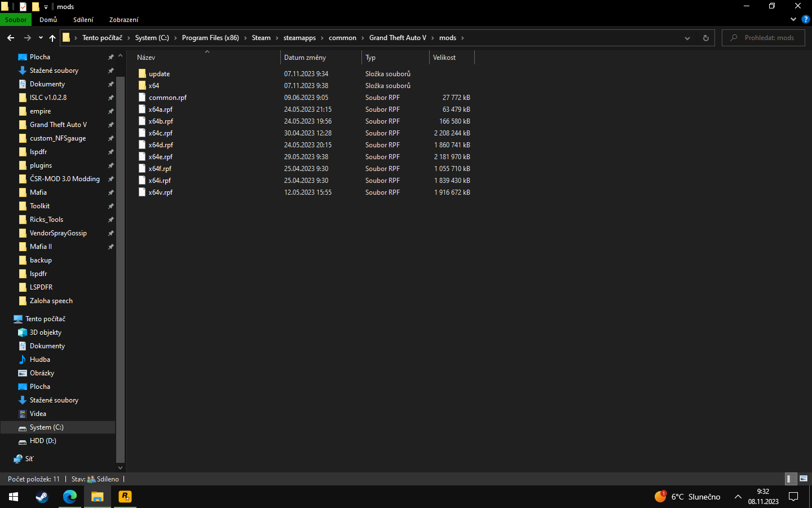Refresh the current folder view
812x508 pixels.
point(705,38)
